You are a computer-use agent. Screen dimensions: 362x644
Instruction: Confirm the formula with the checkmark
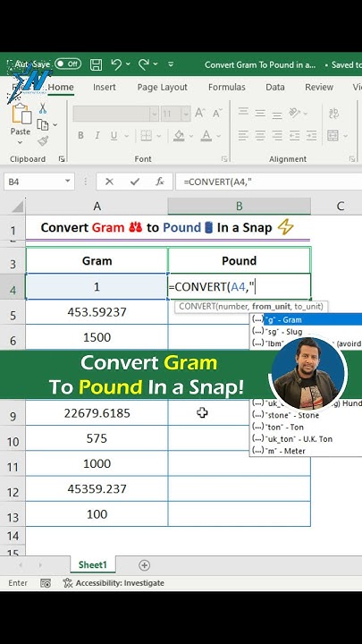point(134,182)
